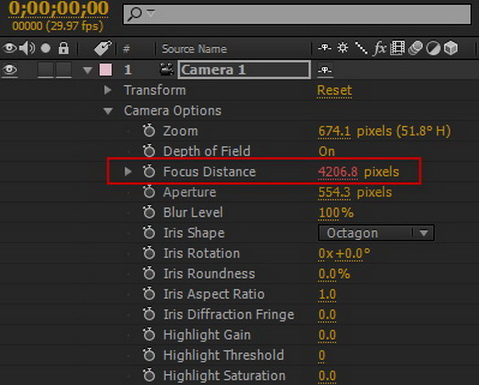Click the Zoom value 674.1
479x385 pixels.
[x=334, y=131]
